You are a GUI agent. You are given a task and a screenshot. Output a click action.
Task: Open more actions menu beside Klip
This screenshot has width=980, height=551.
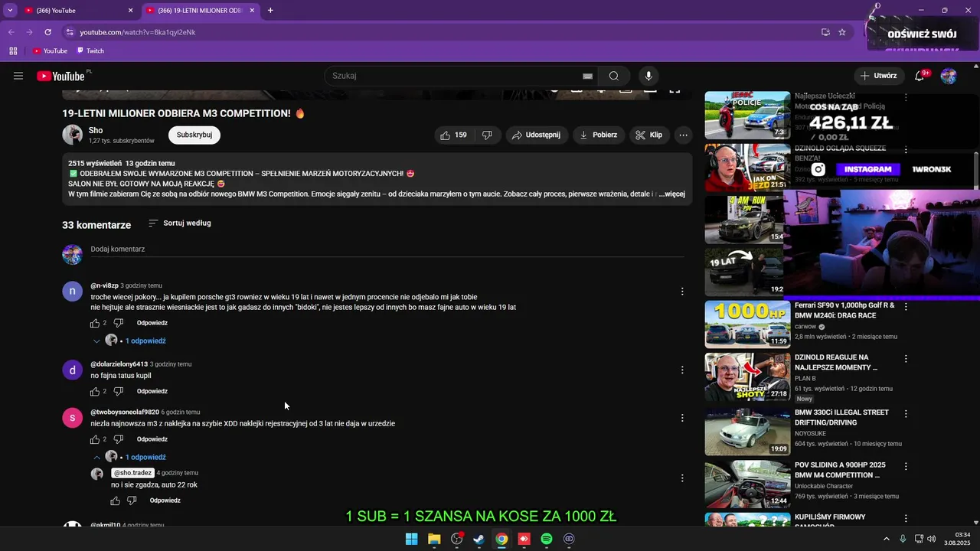[x=683, y=135]
